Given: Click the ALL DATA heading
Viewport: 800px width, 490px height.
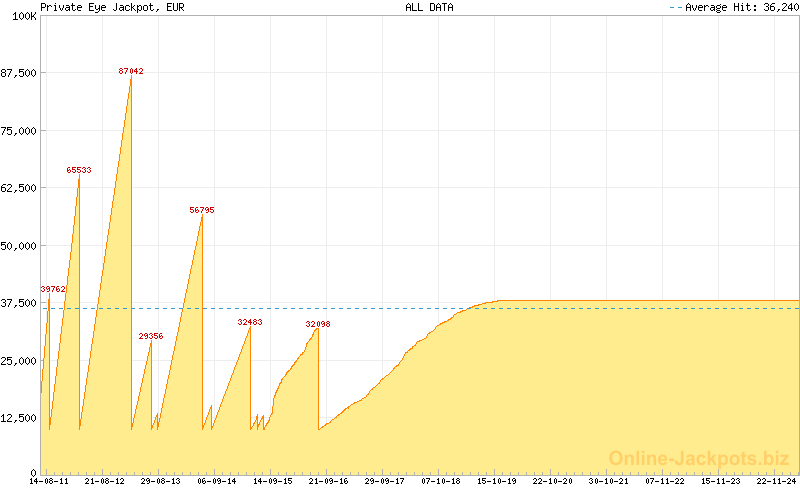Looking at the screenshot, I should pyautogui.click(x=429, y=7).
